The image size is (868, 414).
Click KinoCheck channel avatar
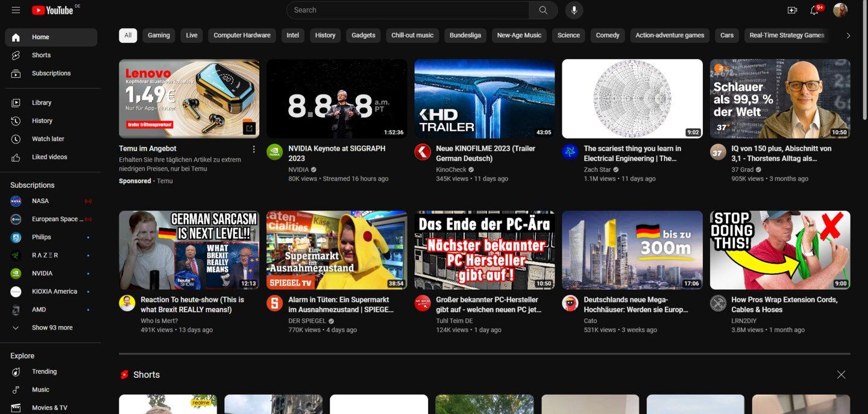pos(423,152)
